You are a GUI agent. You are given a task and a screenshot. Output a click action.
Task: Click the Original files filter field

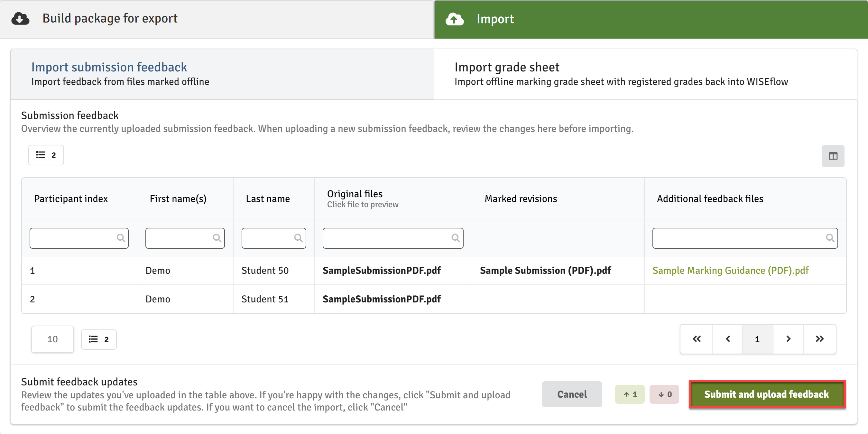pos(393,238)
